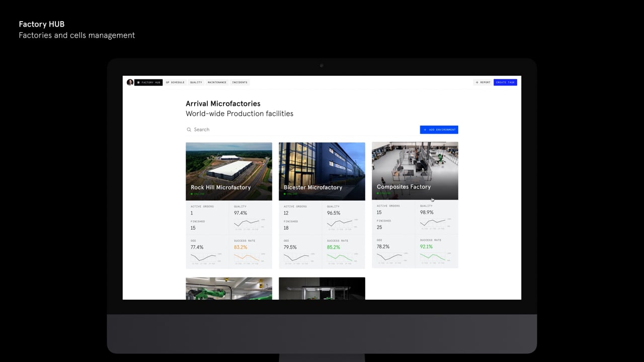Click the Add Environment button
This screenshot has width=644, height=362.
click(439, 130)
